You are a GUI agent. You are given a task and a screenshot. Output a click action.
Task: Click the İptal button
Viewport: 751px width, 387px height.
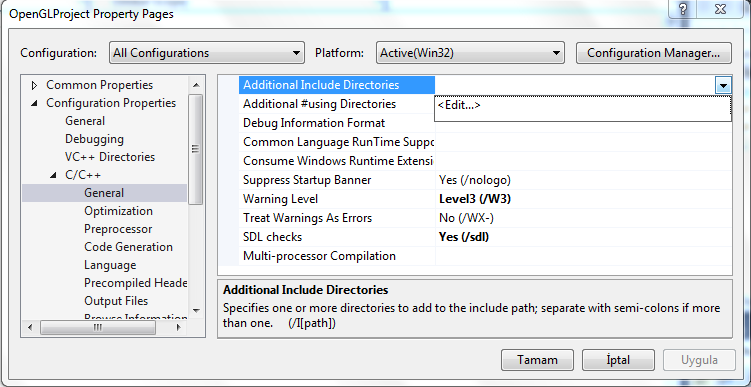[618, 360]
